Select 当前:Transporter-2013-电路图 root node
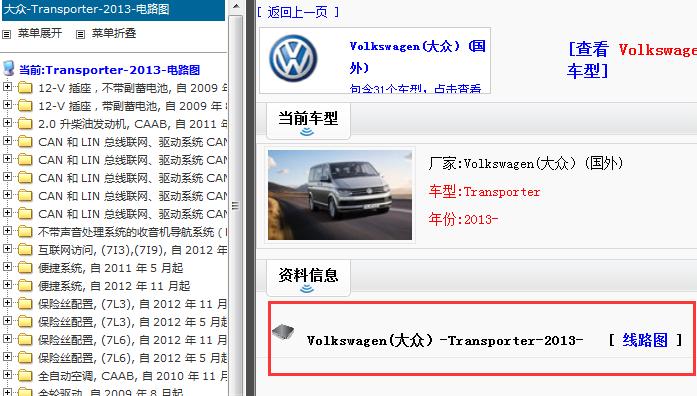Screen dimensions: 697x396 coord(110,70)
